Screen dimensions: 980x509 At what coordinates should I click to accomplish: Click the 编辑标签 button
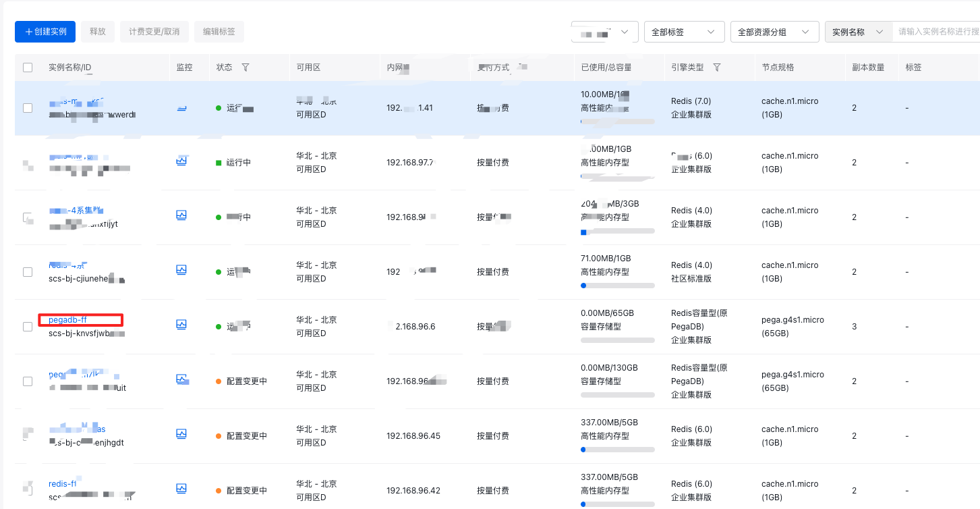coord(219,32)
